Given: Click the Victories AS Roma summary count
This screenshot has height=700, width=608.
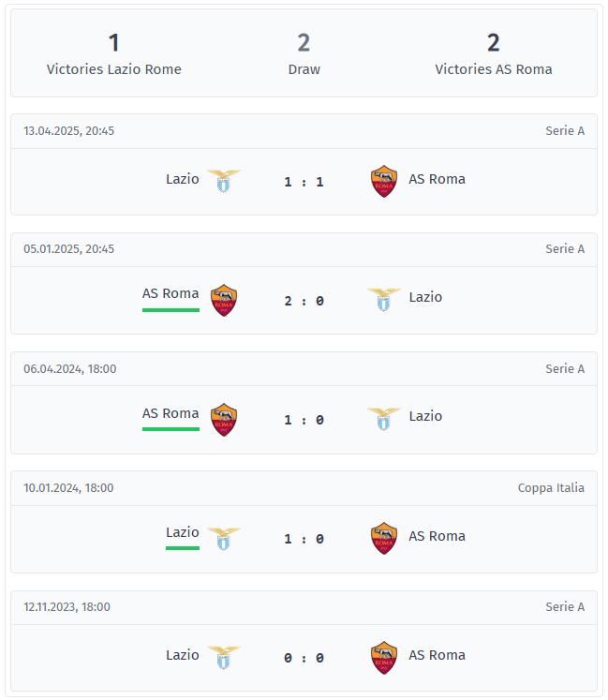Looking at the screenshot, I should click(494, 43).
